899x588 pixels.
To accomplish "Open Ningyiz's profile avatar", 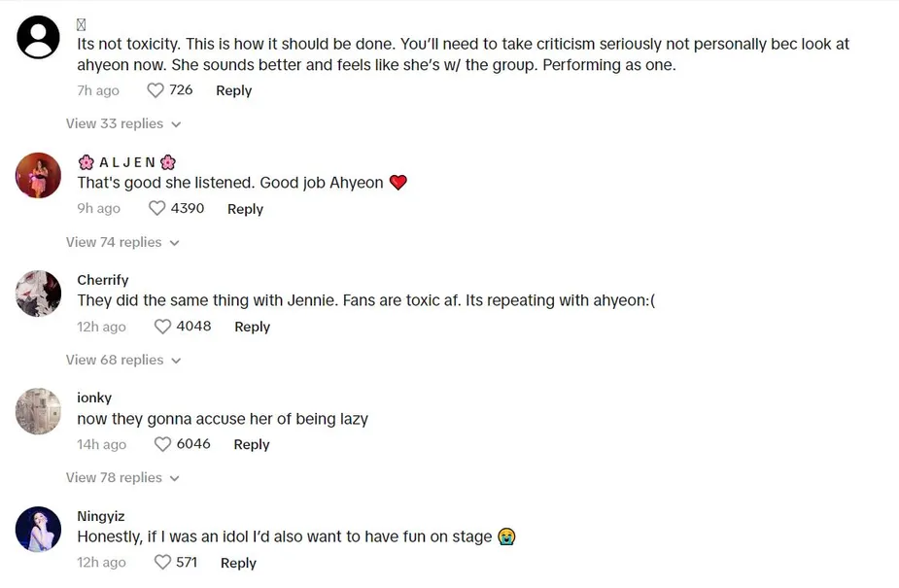I will tap(39, 530).
